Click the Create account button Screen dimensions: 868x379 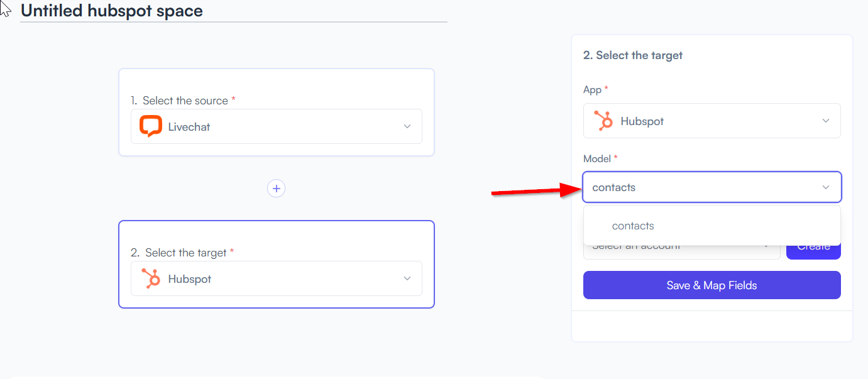(813, 247)
